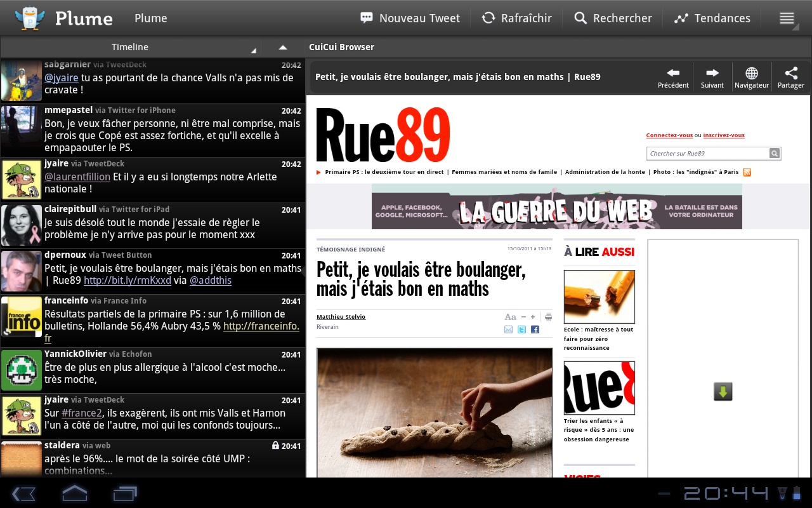Open sabgarnier's avatar
This screenshot has height=508, width=812.
pyautogui.click(x=22, y=81)
